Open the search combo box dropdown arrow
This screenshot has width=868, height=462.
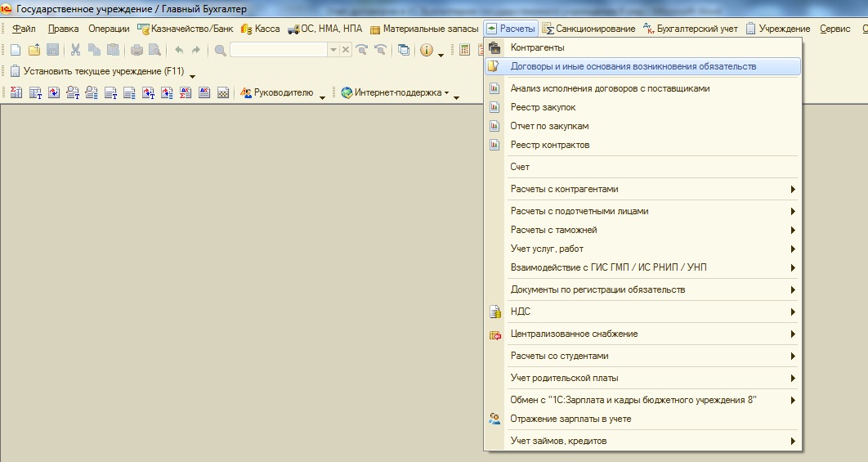[x=333, y=50]
